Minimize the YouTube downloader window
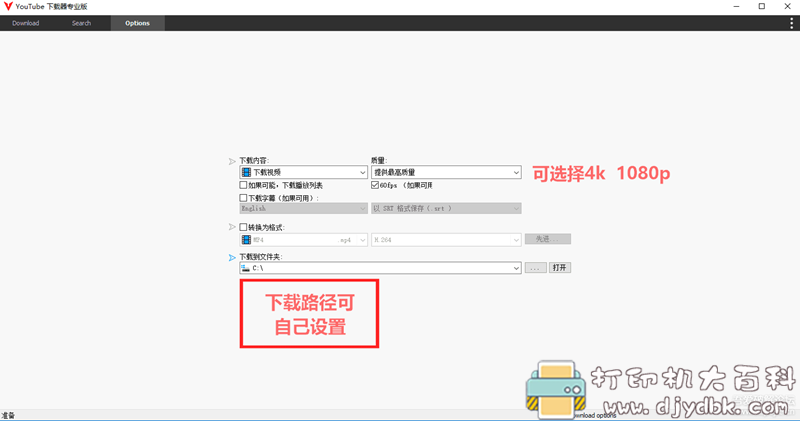The height and width of the screenshot is (421, 800). [x=736, y=7]
